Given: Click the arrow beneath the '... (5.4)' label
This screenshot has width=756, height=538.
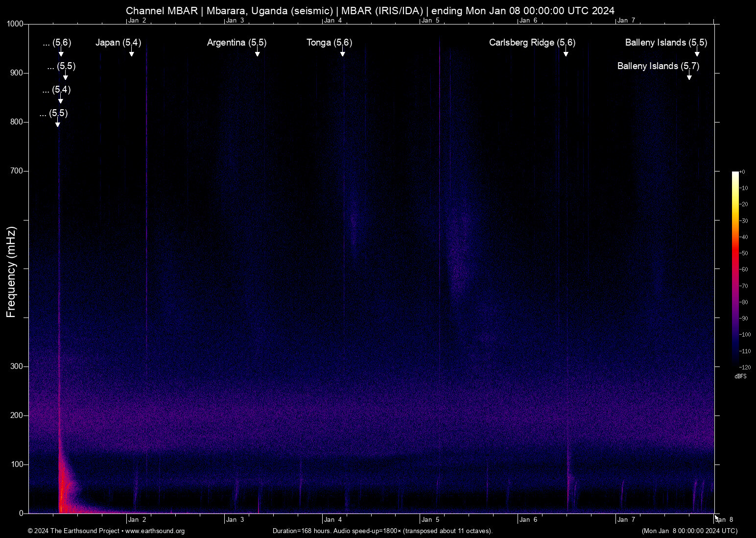Looking at the screenshot, I should click(x=60, y=100).
